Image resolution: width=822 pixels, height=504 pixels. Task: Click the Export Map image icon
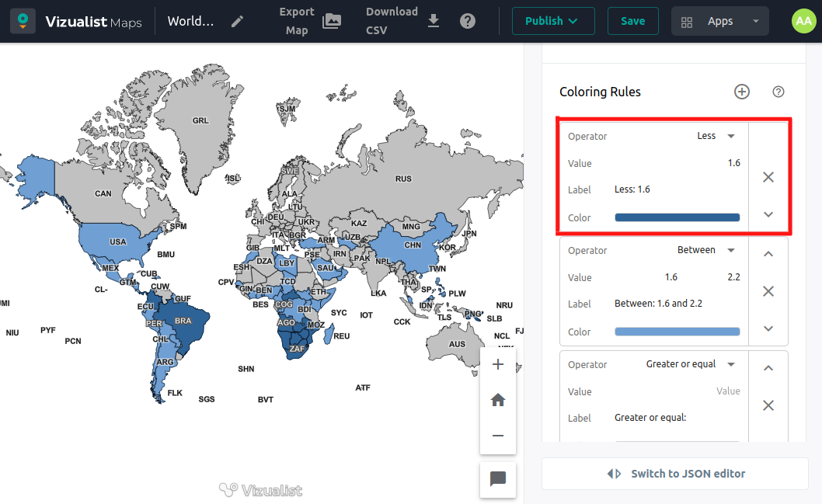(332, 21)
